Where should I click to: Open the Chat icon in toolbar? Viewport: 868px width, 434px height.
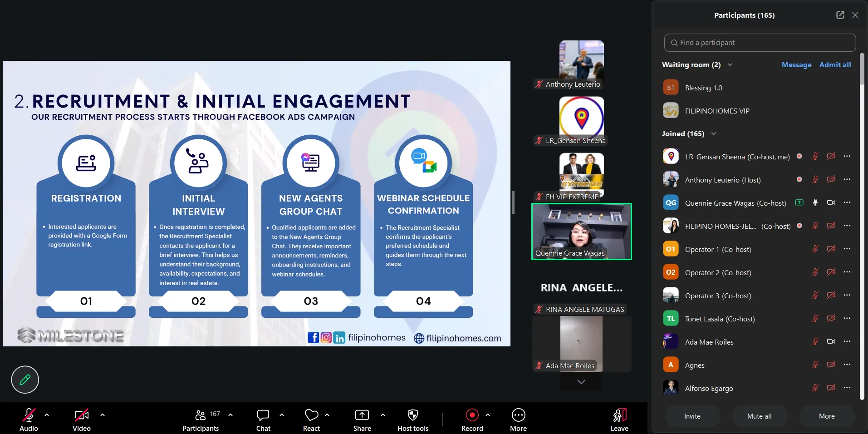263,415
